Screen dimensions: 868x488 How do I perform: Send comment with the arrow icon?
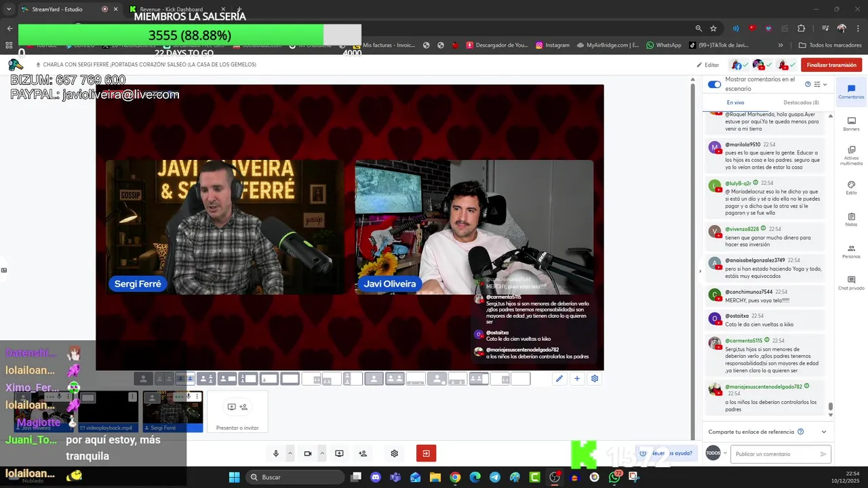coord(823,454)
